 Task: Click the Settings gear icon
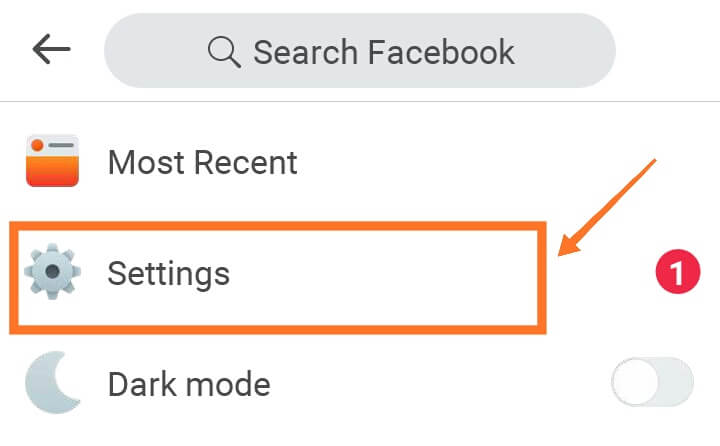pos(51,272)
